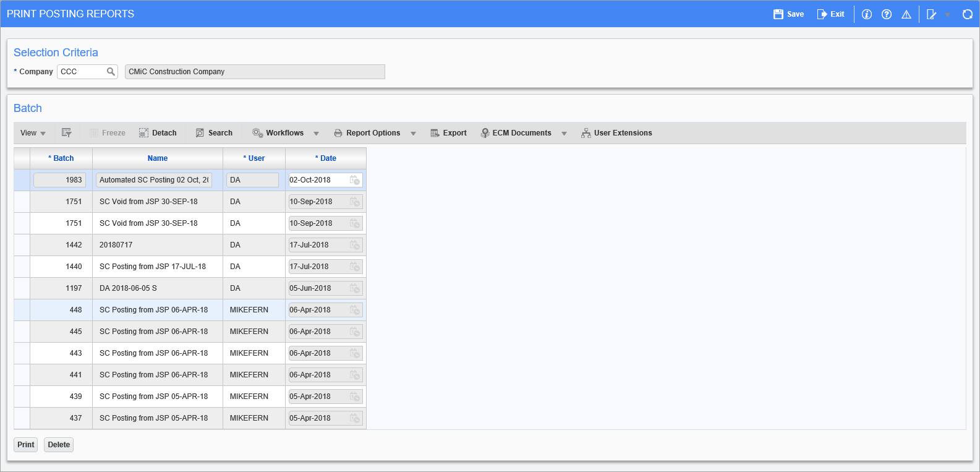The image size is (980, 472).
Task: Expand the Workflows dropdown arrow
Action: pos(316,134)
